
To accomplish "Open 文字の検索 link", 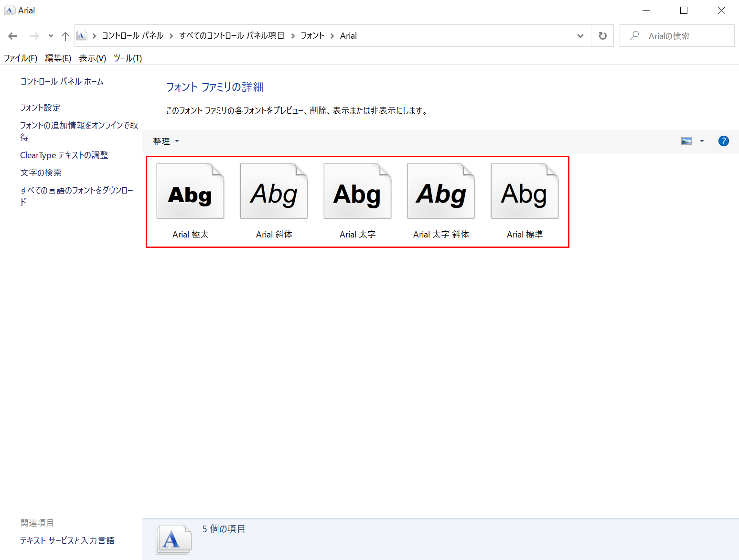I will pyautogui.click(x=41, y=173).
